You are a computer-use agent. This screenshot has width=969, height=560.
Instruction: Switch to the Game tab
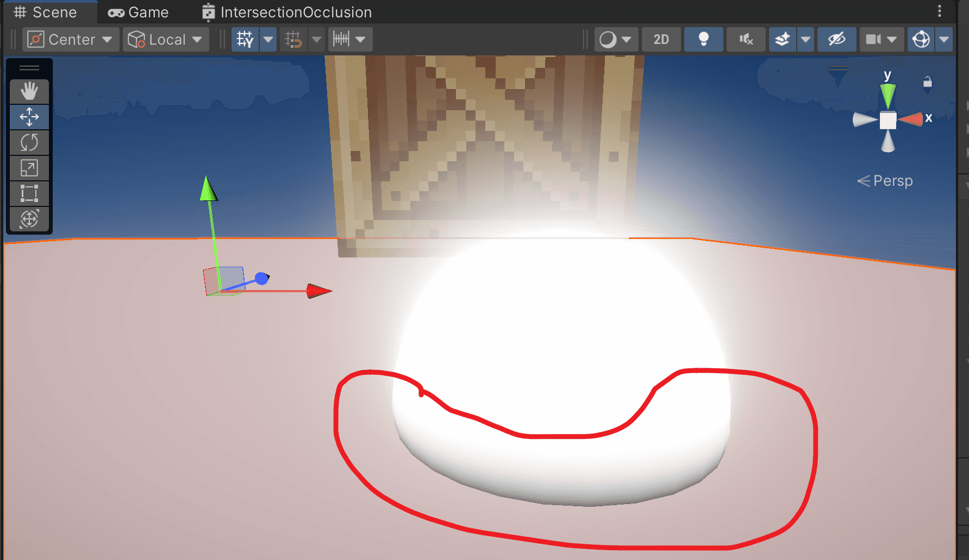[139, 12]
